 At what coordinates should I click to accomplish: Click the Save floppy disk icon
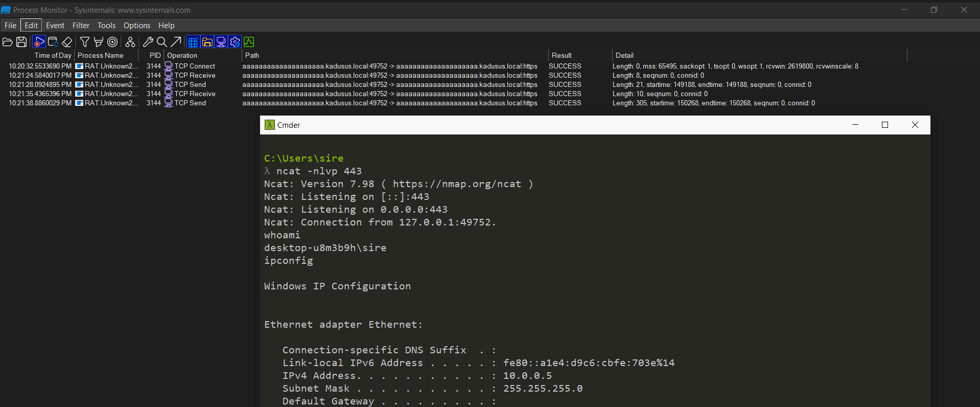pos(21,42)
